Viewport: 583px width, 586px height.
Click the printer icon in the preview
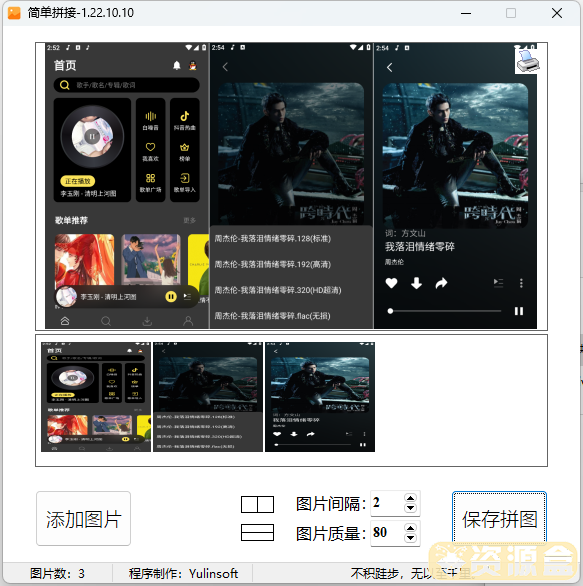[528, 61]
